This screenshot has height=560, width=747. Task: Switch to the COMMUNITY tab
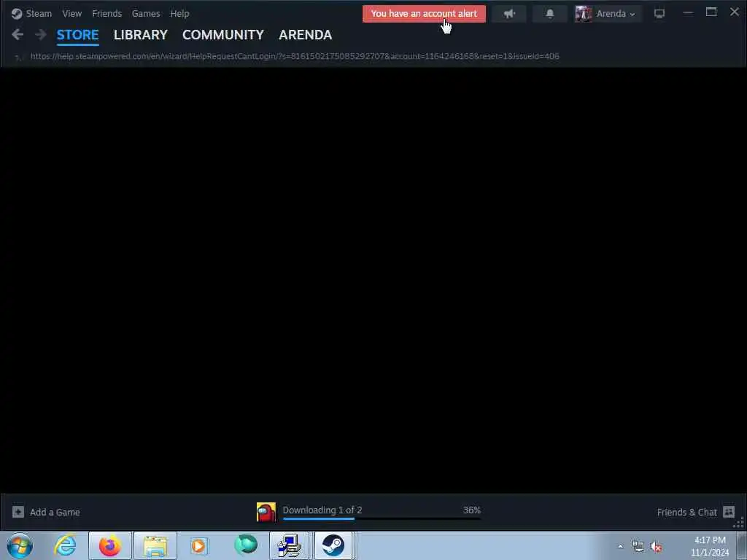(x=223, y=35)
